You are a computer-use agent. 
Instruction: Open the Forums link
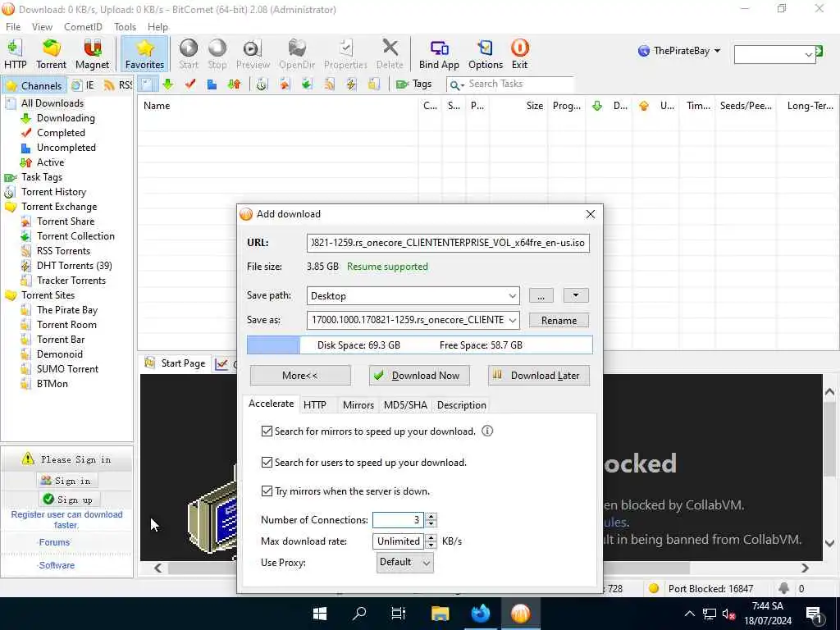coord(54,543)
